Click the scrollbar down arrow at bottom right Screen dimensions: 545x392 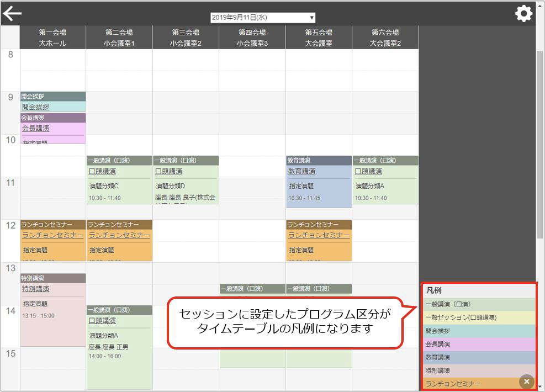pos(540,387)
